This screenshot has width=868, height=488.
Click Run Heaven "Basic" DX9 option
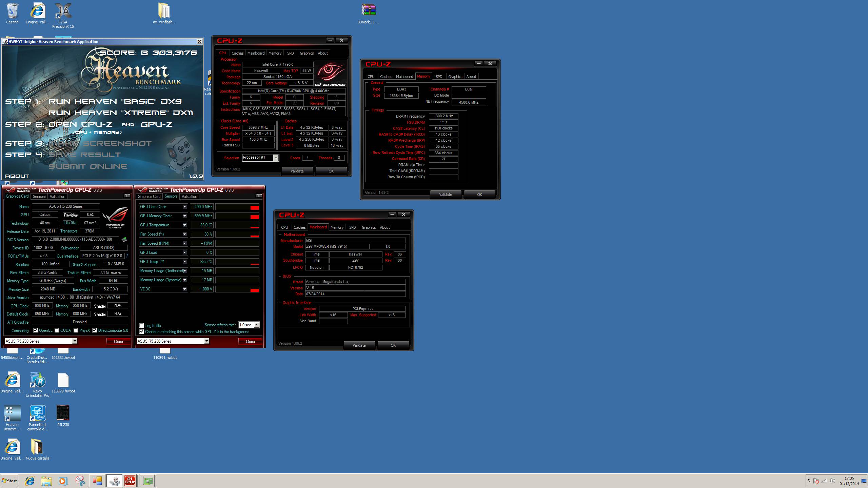coord(115,102)
